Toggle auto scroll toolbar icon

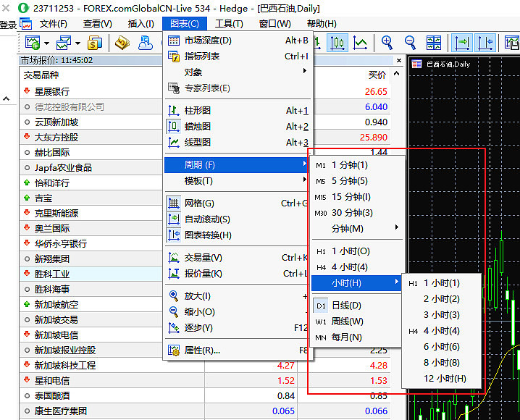(461, 43)
